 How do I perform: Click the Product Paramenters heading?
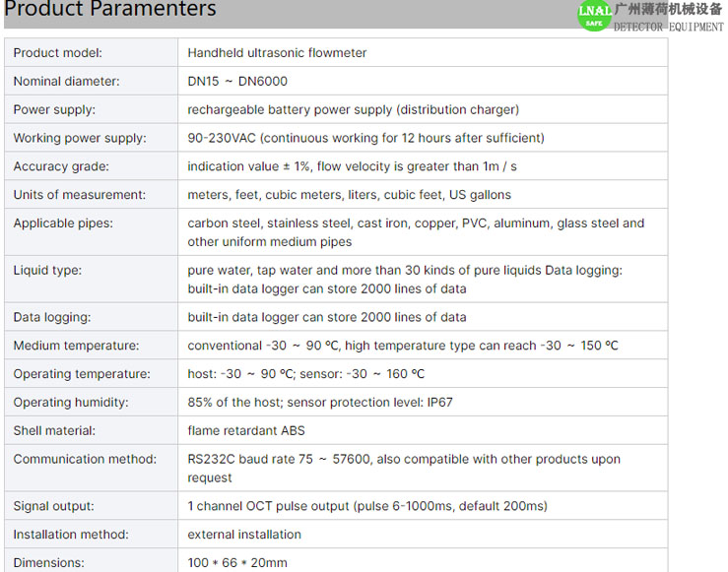110,9
